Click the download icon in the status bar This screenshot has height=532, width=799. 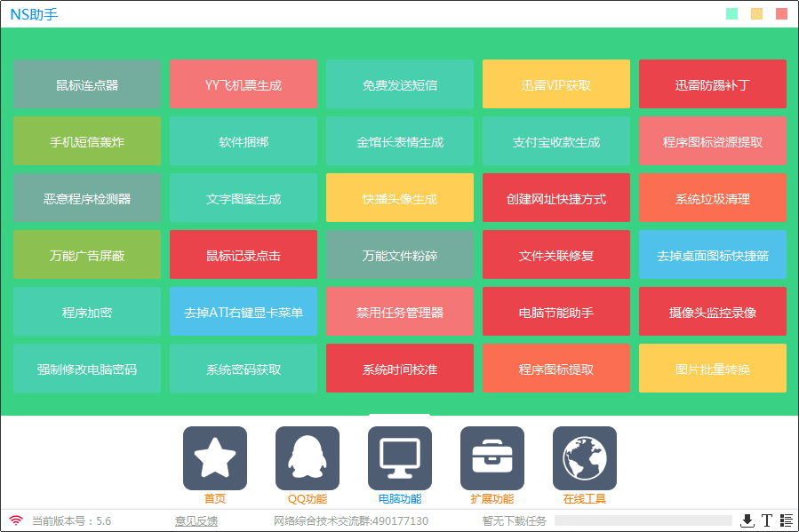click(x=747, y=521)
